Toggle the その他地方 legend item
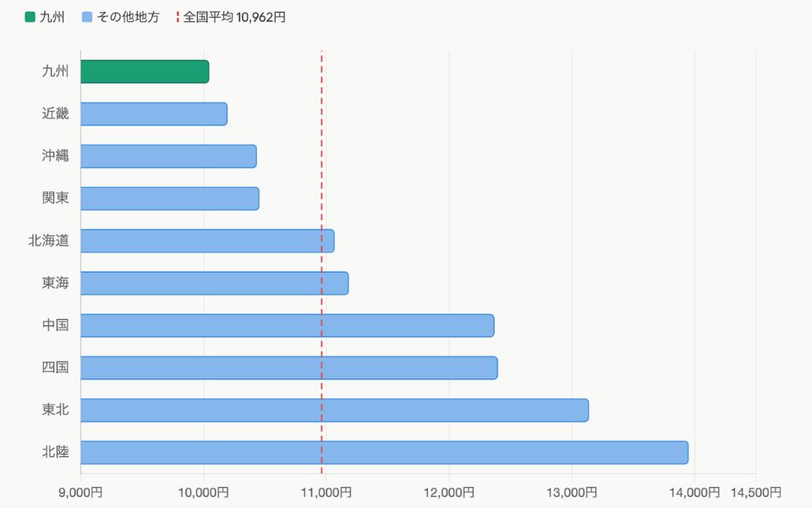 [120, 17]
